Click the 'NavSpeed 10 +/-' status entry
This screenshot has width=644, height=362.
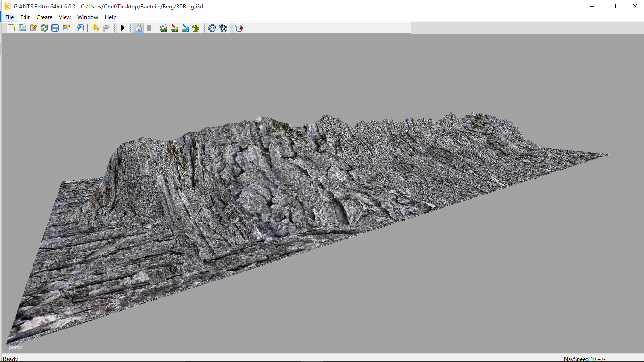[585, 359]
